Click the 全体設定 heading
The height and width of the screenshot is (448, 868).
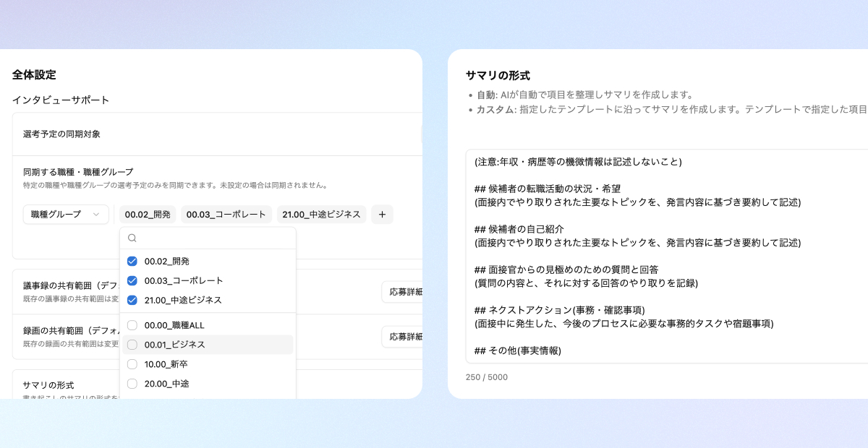click(x=34, y=74)
